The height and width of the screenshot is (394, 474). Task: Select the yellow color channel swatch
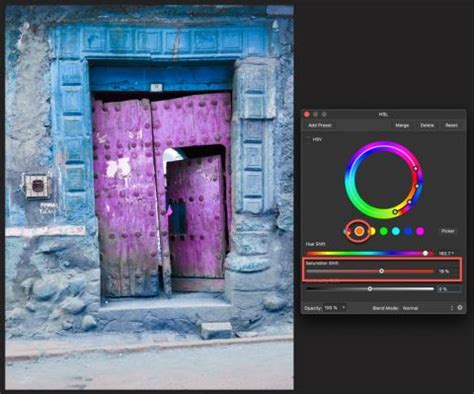tap(372, 231)
